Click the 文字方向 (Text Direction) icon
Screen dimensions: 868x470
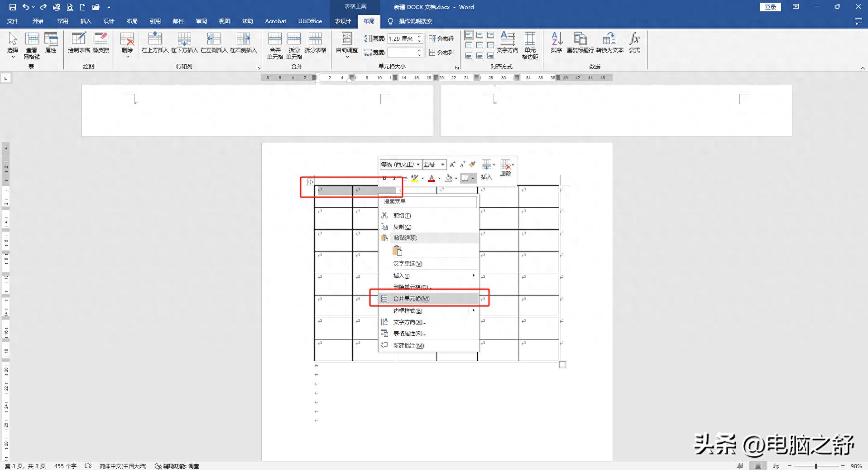508,43
